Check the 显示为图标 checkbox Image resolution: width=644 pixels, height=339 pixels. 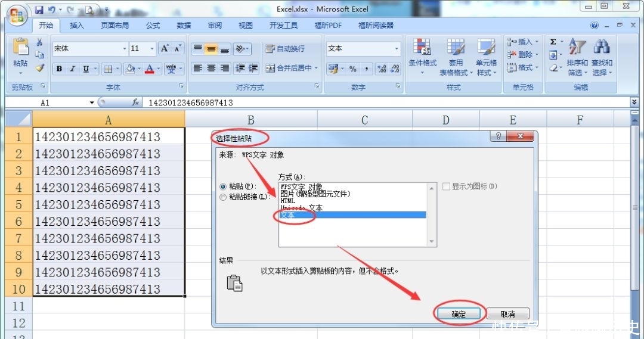pyautogui.click(x=447, y=186)
